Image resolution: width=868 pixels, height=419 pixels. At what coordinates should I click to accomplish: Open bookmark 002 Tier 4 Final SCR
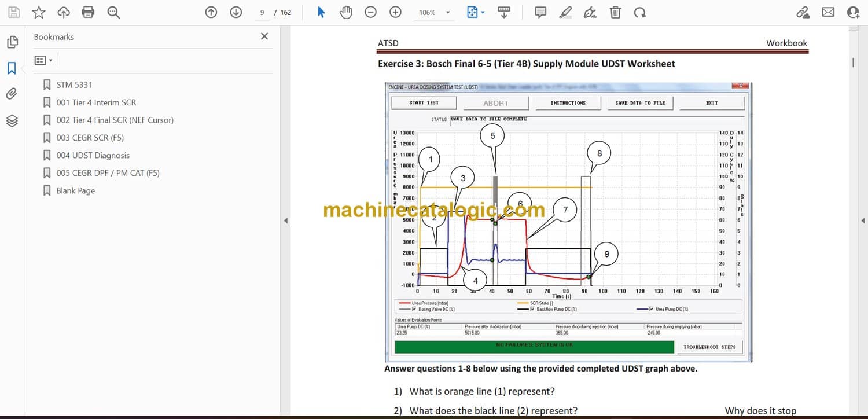click(115, 120)
